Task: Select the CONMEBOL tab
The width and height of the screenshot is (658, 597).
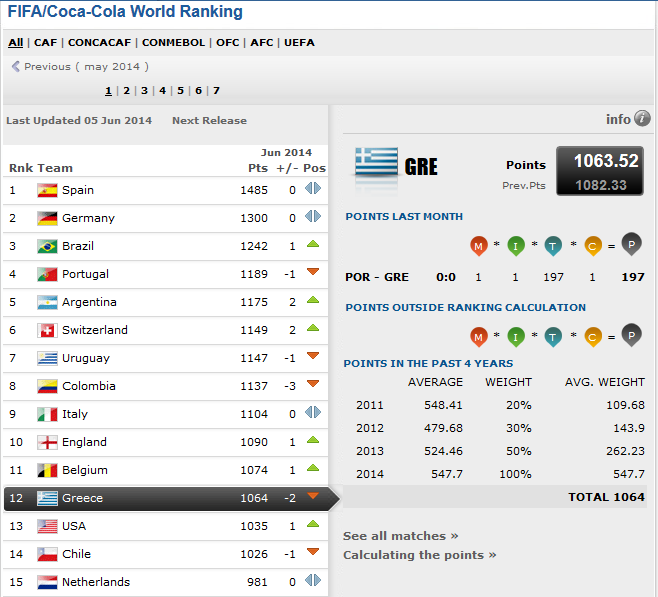Action: coord(173,42)
